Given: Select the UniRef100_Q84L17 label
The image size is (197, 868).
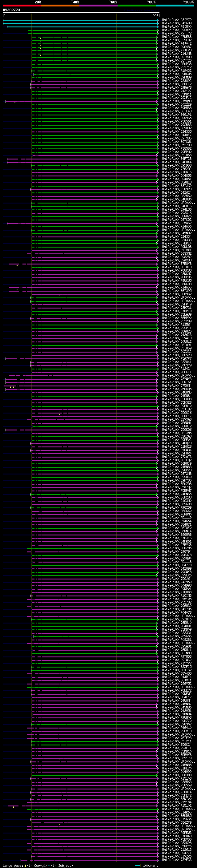Looking at the screenshot, I should point(177,697).
